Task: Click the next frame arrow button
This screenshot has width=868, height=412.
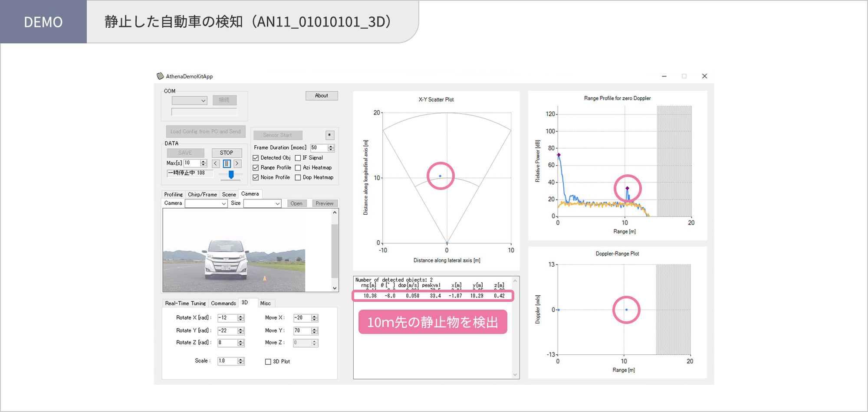Action: 237,163
